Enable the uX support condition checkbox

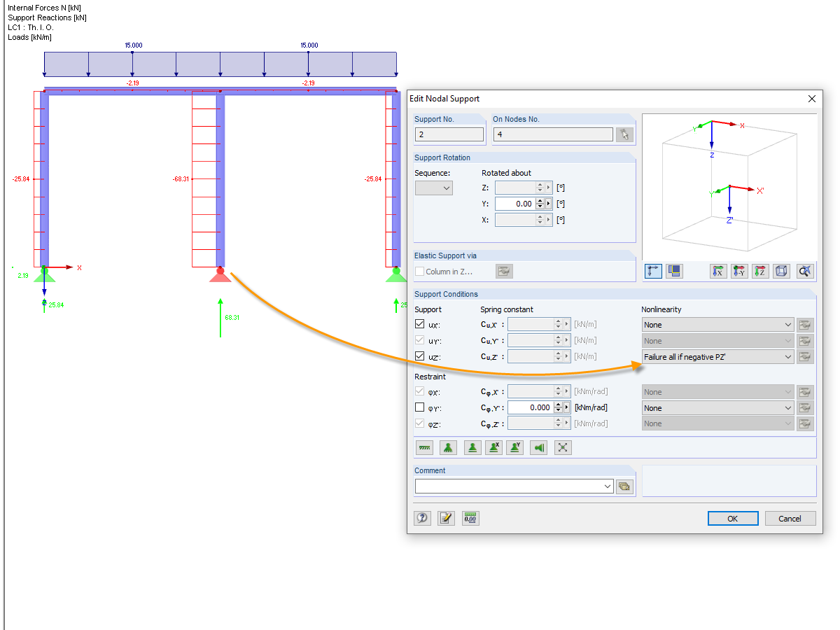tap(419, 324)
